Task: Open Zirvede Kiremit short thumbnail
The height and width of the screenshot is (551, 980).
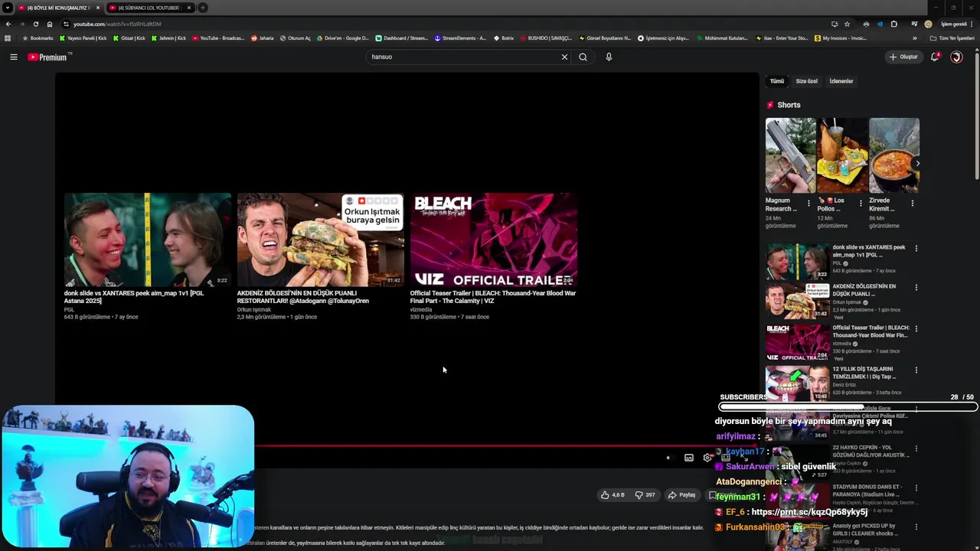Action: [x=894, y=155]
